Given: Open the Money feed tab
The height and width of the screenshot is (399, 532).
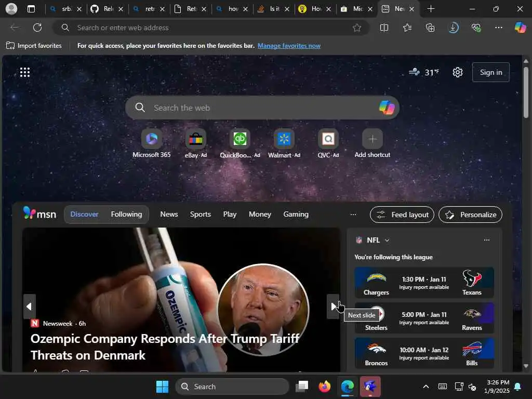Looking at the screenshot, I should 260,214.
